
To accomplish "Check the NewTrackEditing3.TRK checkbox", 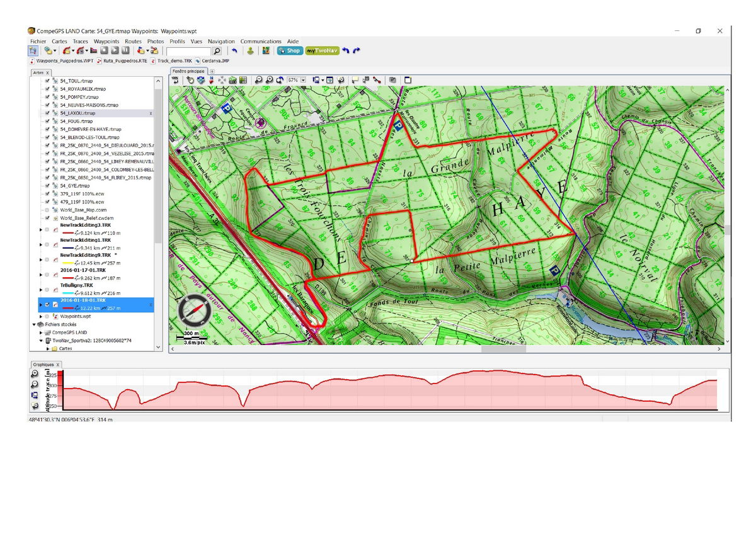I will tap(47, 230).
